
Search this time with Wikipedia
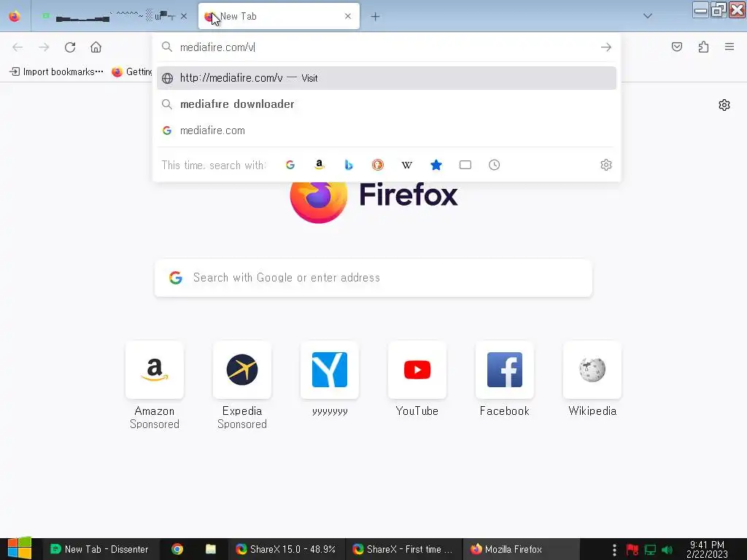pos(407,165)
